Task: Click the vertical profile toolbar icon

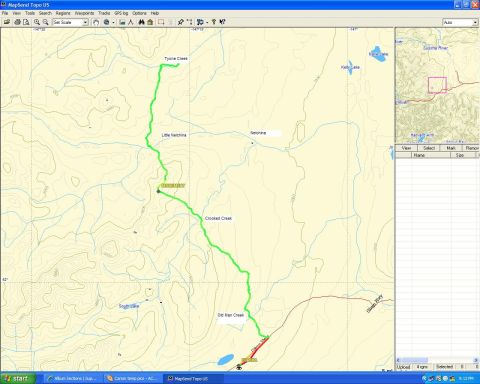Action: [x=122, y=22]
